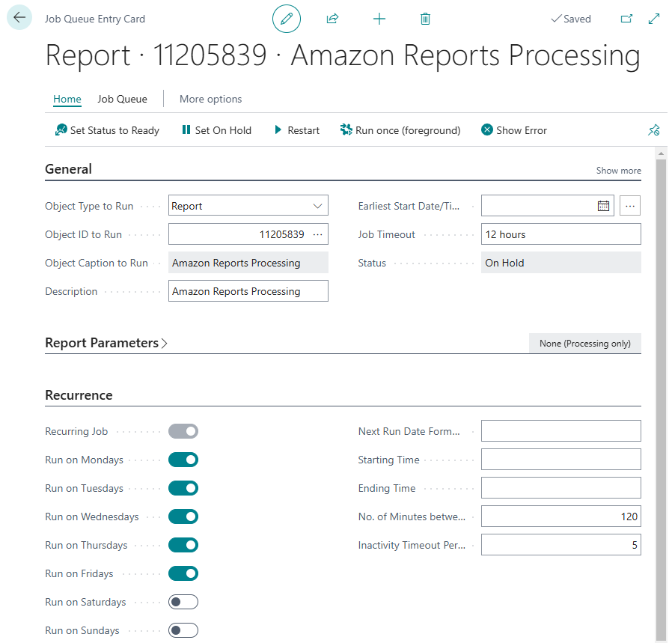Click ellipsis button beside Earliest Start Date
This screenshot has width=672, height=643.
630,206
